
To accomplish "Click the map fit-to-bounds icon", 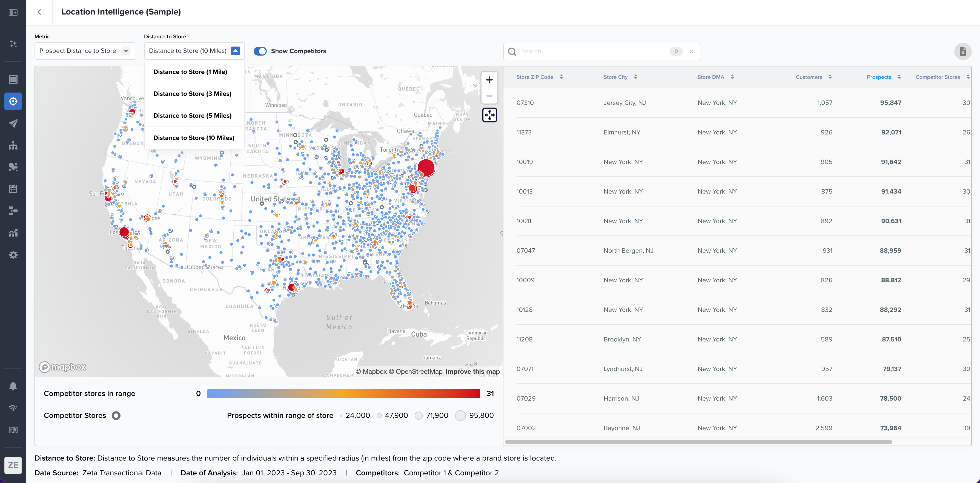I will (489, 115).
